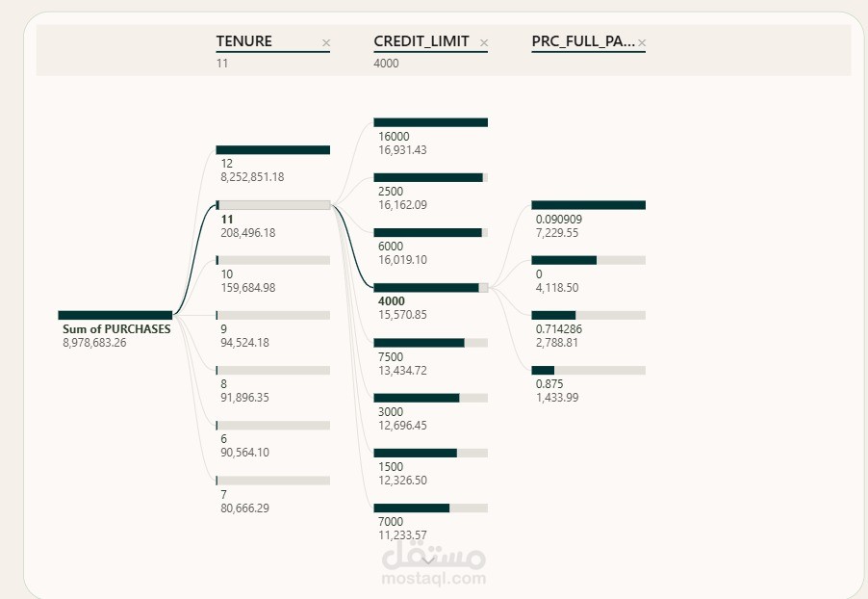Collapse the selected credit limit 4000 node
This screenshot has width=868, height=599.
pyautogui.click(x=431, y=288)
